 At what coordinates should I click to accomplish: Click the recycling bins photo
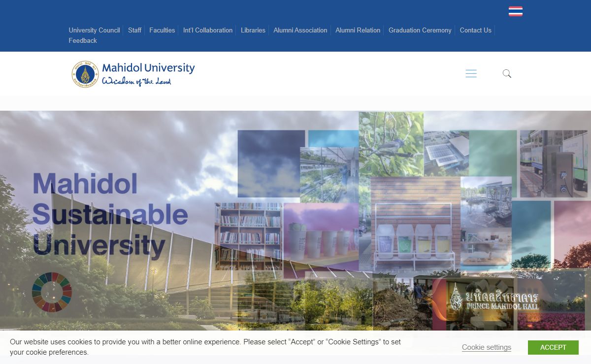coord(415,225)
